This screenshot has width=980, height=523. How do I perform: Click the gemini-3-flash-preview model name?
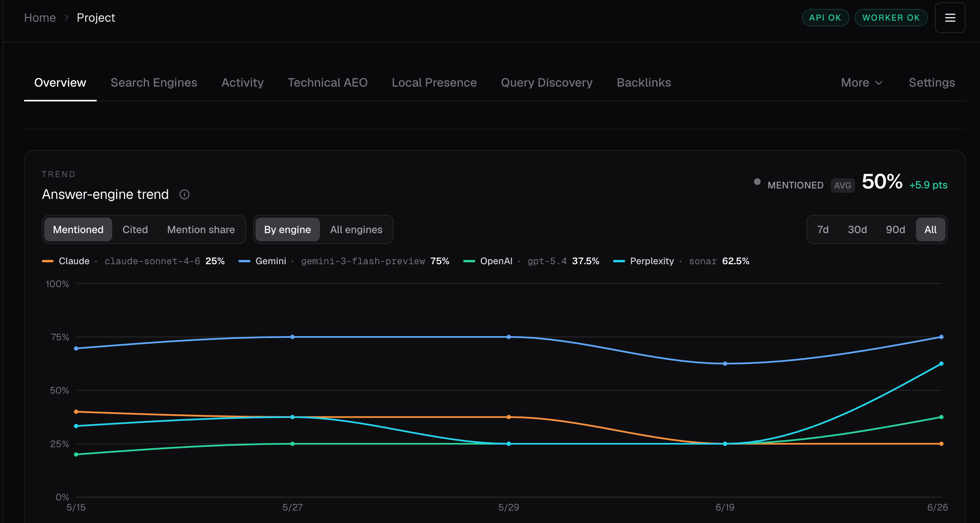tap(363, 261)
